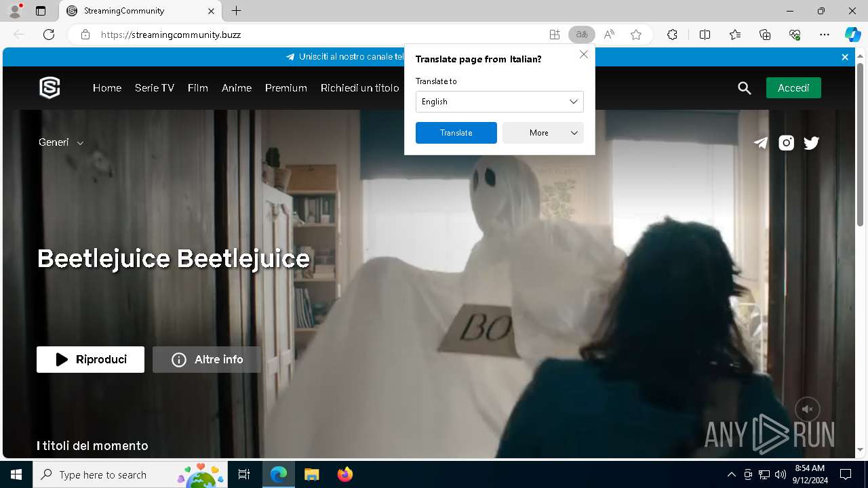Open the network icon in system tray
This screenshot has width=868, height=488.
click(x=764, y=474)
